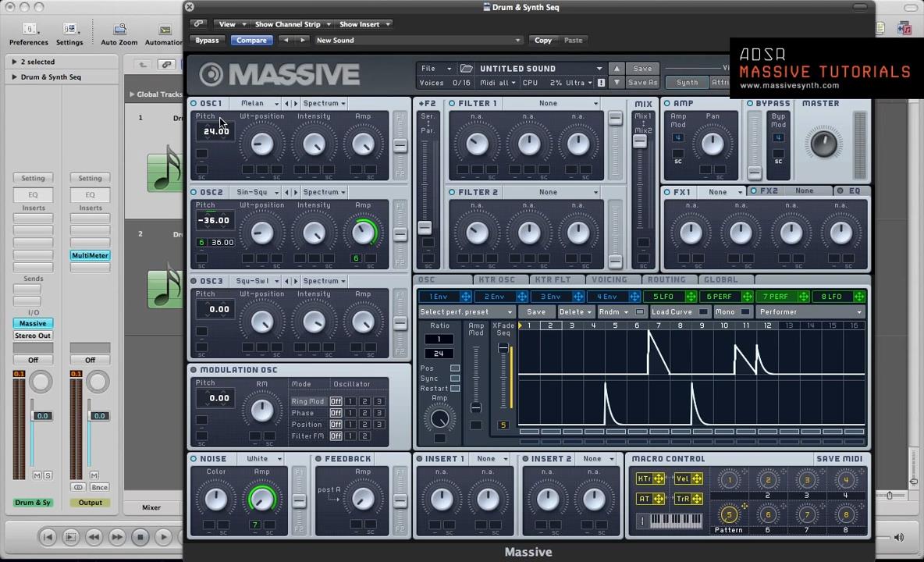This screenshot has height=562, width=924.
Task: Click the KTr macro drag handle
Action: 659,479
